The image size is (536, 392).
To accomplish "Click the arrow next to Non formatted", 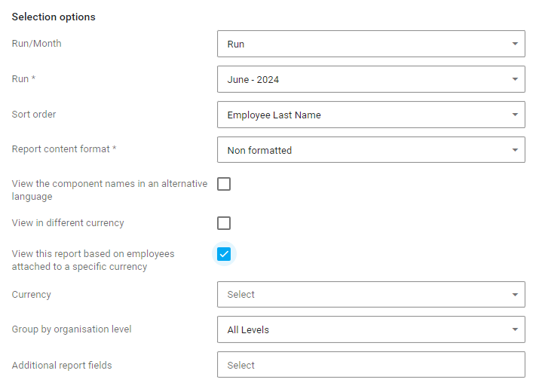I will 515,150.
